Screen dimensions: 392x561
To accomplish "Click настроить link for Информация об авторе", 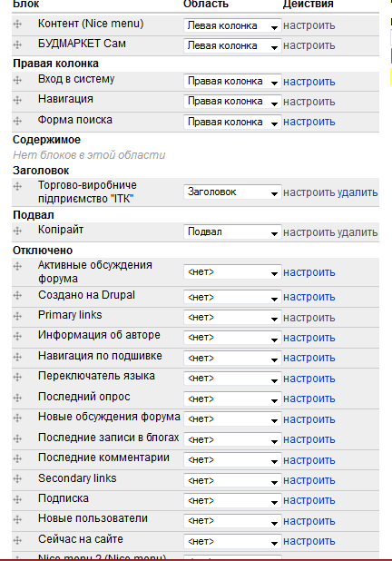I will 309,338.
